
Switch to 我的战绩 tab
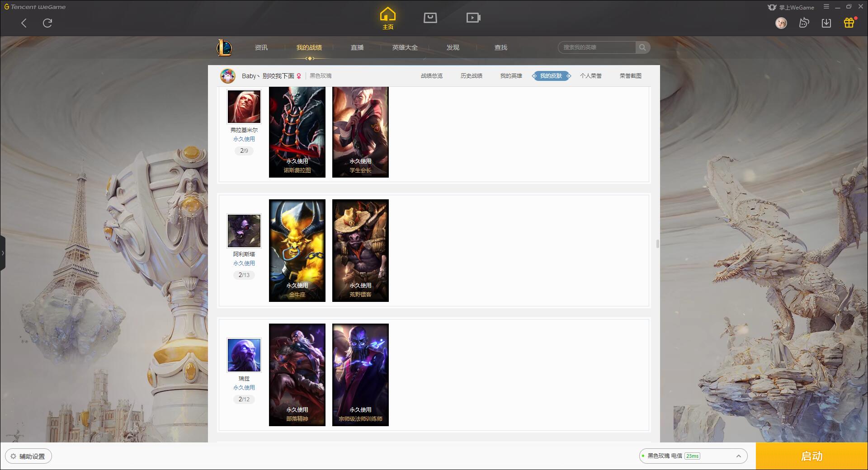309,47
